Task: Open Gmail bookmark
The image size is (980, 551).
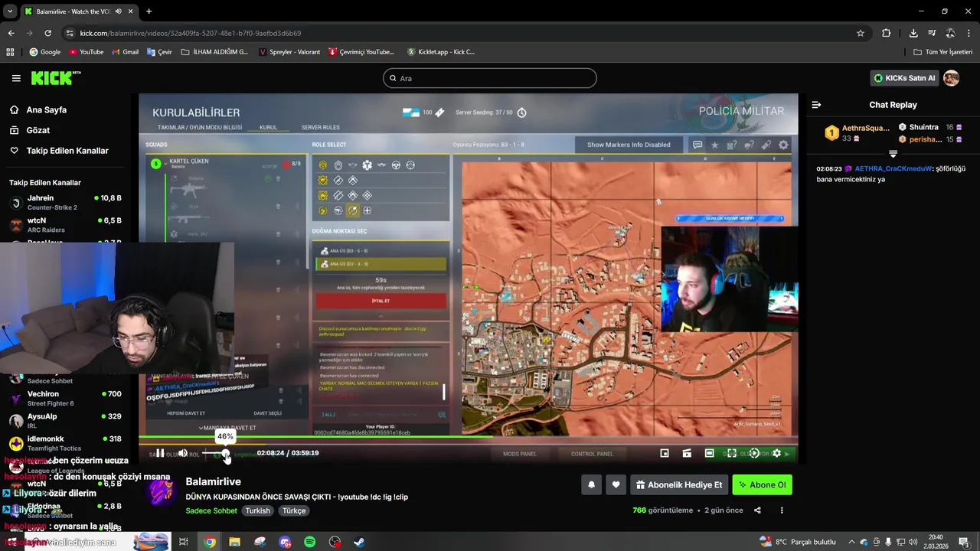Action: point(126,52)
